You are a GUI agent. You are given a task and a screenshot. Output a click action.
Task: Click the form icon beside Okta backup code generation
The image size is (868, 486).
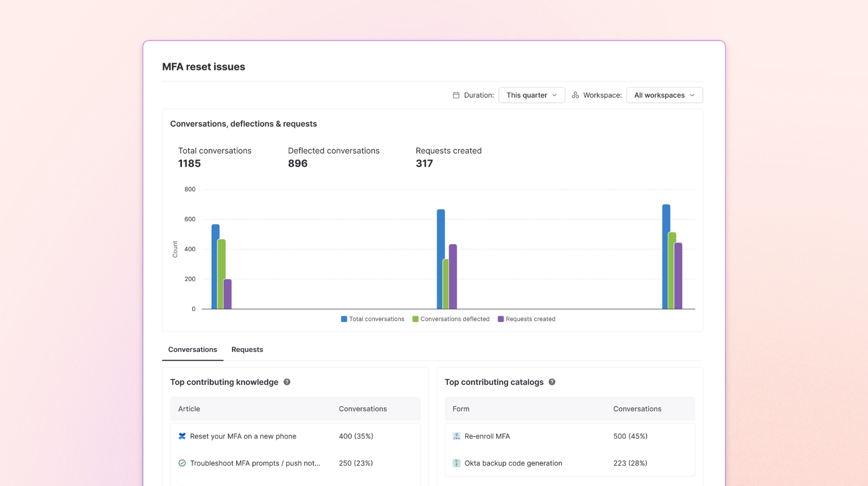[456, 463]
